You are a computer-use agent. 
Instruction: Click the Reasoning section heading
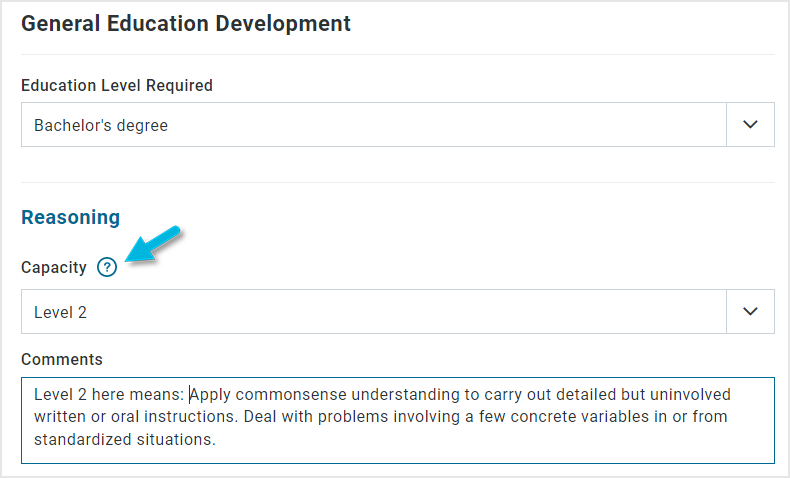click(71, 217)
